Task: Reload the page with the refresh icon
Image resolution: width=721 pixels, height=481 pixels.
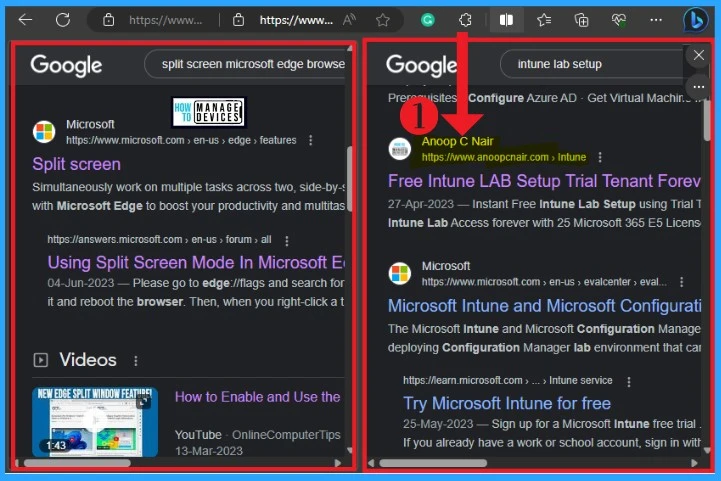Action: click(x=63, y=20)
